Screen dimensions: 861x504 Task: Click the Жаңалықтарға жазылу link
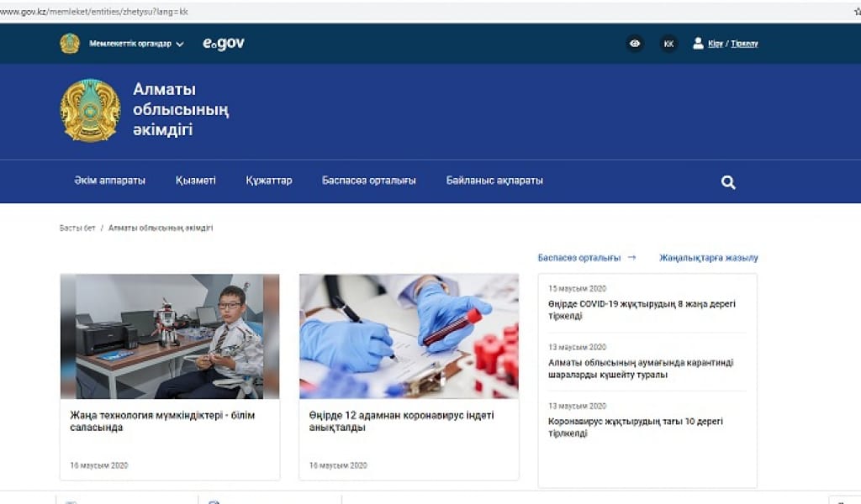pyautogui.click(x=709, y=257)
